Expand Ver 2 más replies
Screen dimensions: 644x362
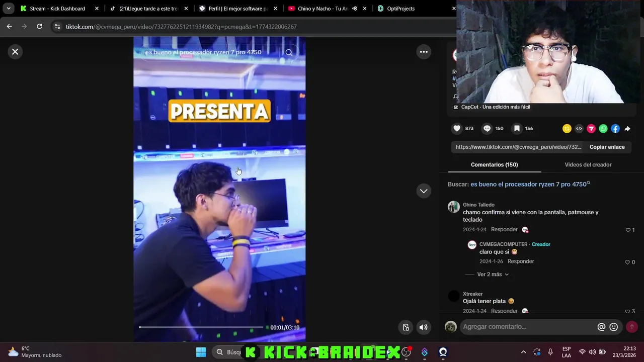click(x=493, y=275)
